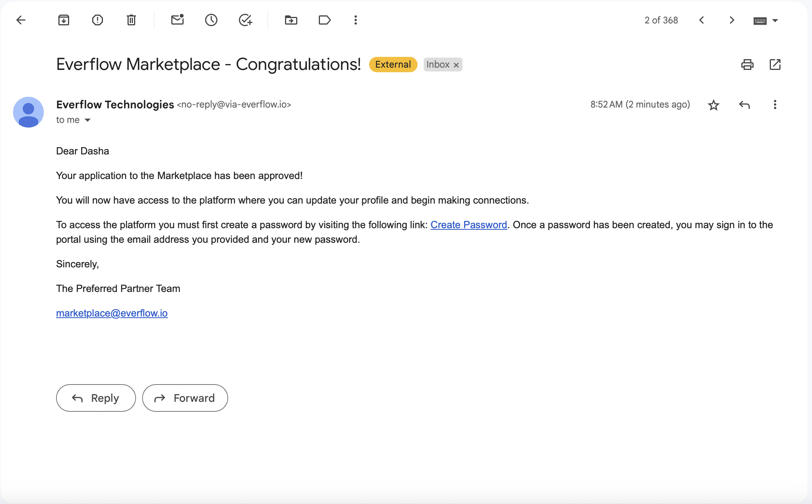Show details with the 'to me' arrow
The image size is (812, 504).
[x=88, y=120]
